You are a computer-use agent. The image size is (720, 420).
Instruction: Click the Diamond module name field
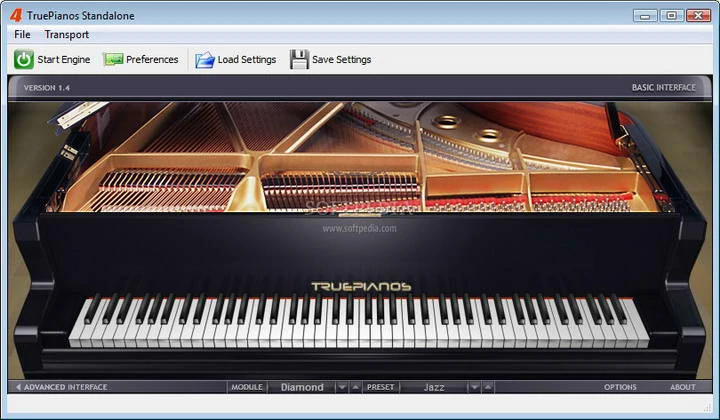click(302, 387)
